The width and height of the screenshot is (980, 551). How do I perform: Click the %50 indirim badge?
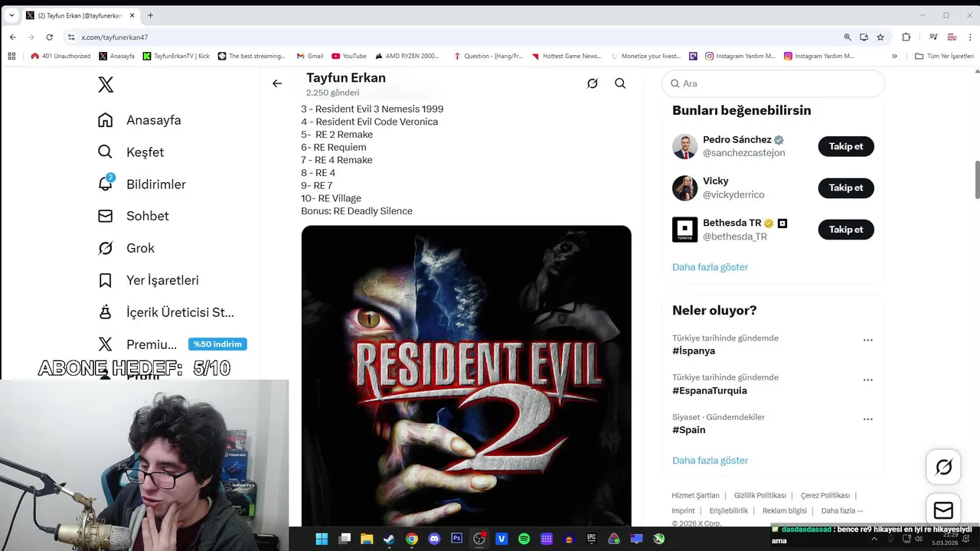(x=217, y=344)
